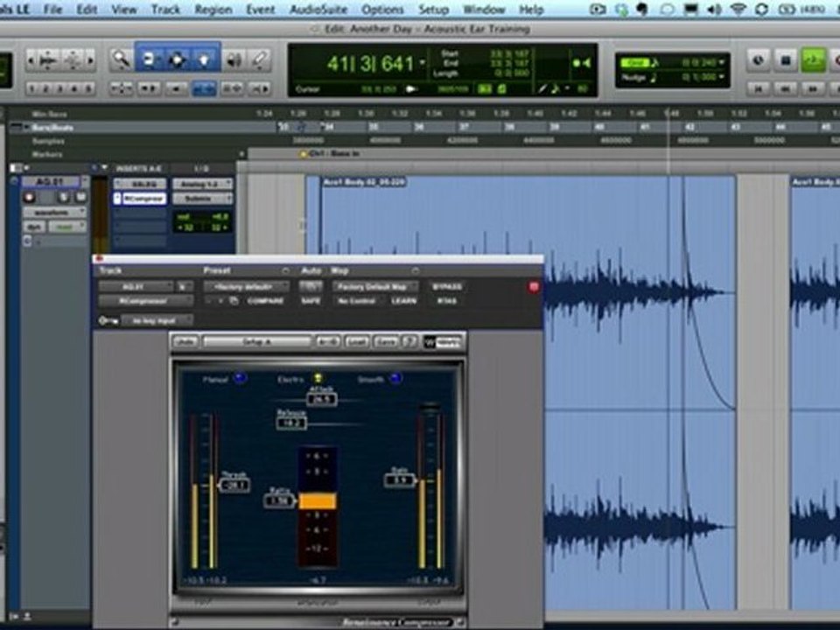Open the No Control dropdown
This screenshot has height=630, width=840.
point(357,301)
